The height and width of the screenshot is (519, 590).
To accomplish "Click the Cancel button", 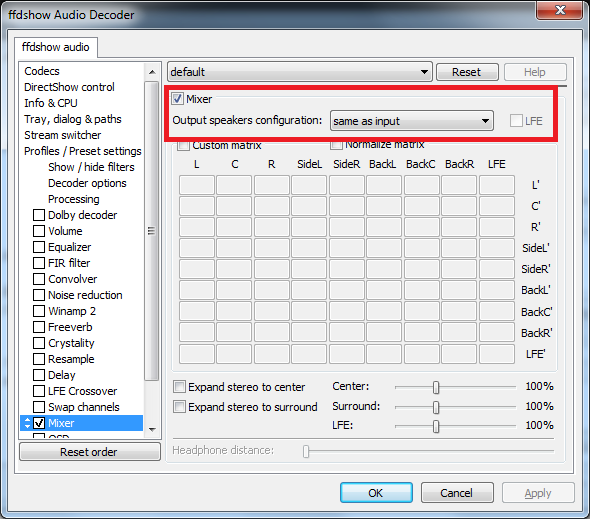I will (x=456, y=493).
